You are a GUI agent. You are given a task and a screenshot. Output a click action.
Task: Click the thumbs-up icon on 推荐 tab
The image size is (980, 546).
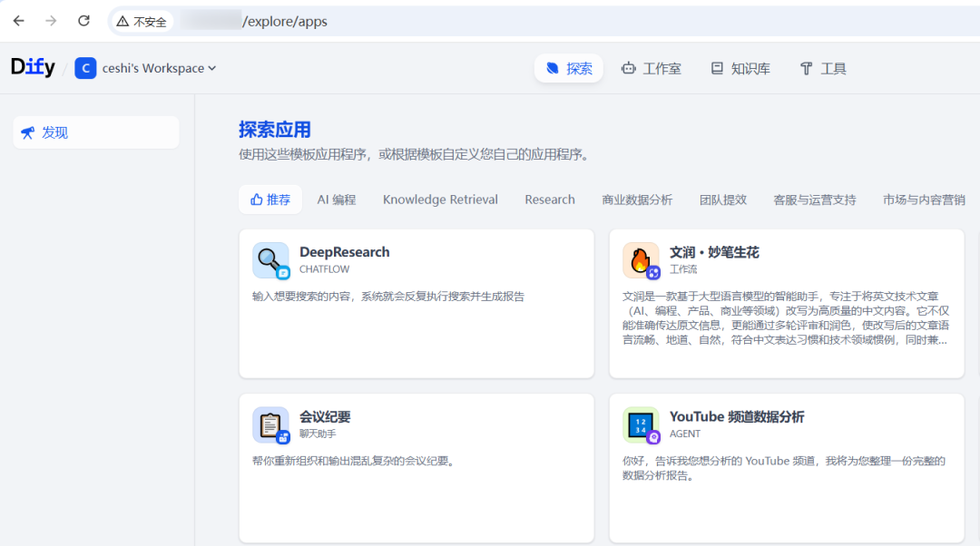(x=256, y=200)
